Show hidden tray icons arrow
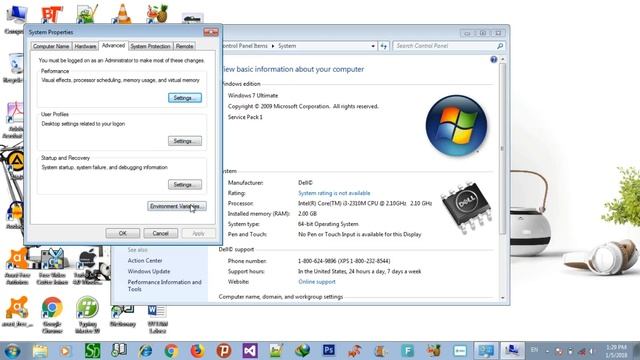 tap(547, 351)
